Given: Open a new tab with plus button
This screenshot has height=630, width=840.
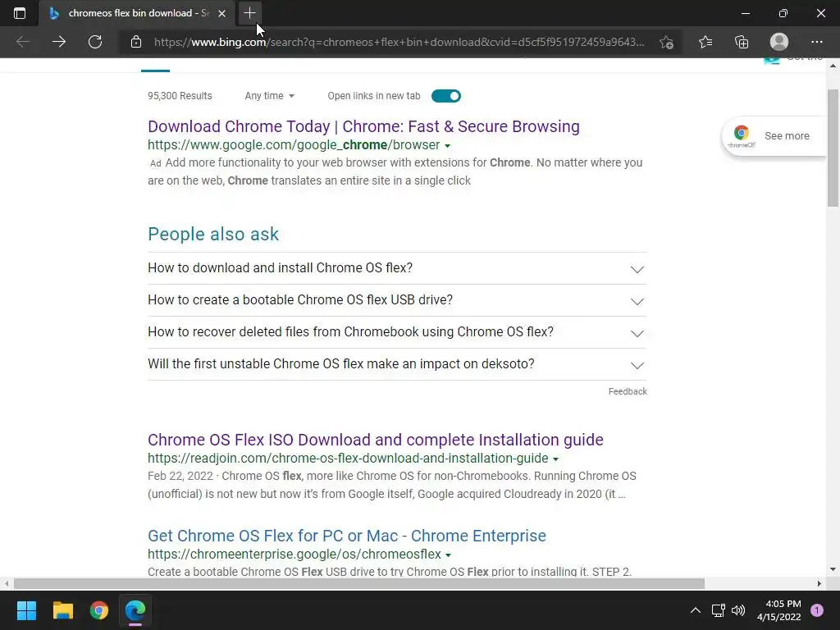Looking at the screenshot, I should [249, 13].
